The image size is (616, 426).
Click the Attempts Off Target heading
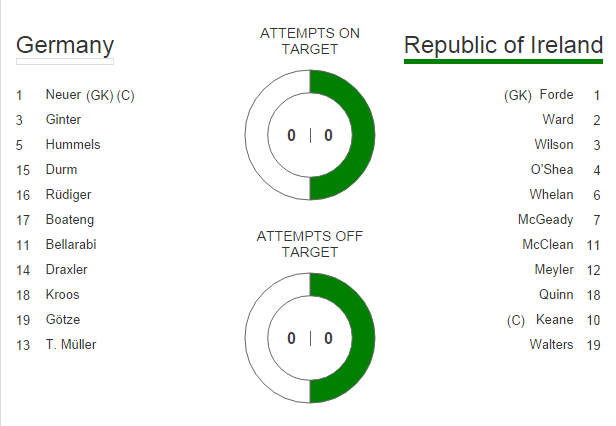point(310,244)
